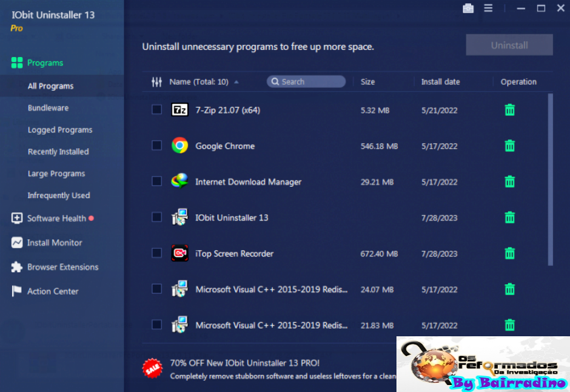570x392 pixels.
Task: Click the IObit Uninstaller 13 row icon
Action: [180, 217]
